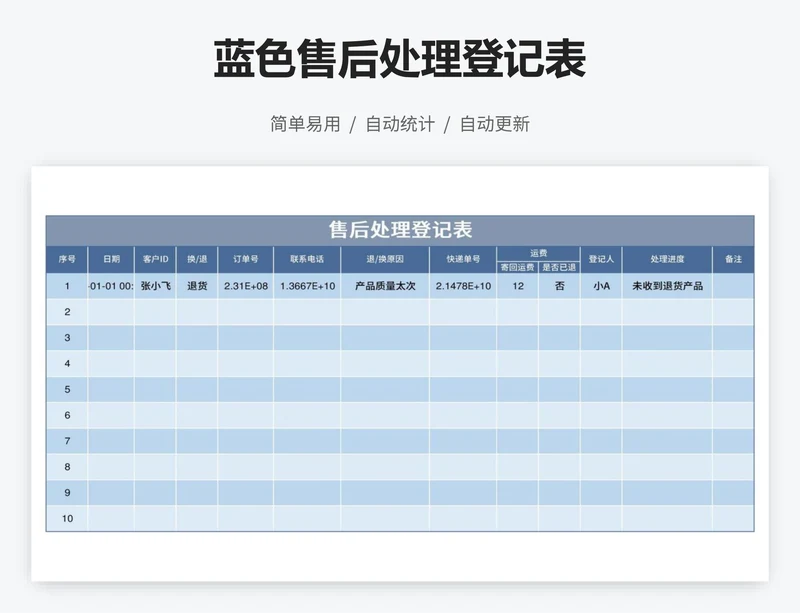Select the 快递单号 column header
Screen dimensions: 800x613
pos(463,259)
